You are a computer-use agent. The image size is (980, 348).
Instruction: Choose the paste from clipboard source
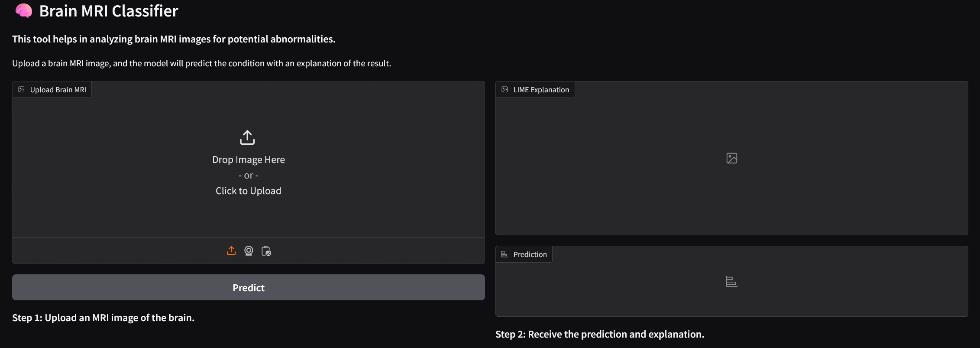click(266, 251)
